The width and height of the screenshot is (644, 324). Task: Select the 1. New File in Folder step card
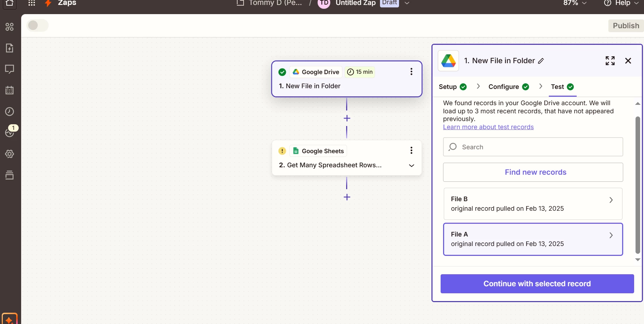[x=347, y=79]
